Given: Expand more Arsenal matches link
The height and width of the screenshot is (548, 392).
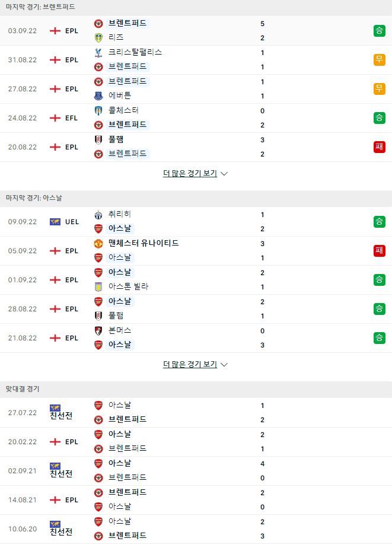Looking at the screenshot, I should pos(190,364).
